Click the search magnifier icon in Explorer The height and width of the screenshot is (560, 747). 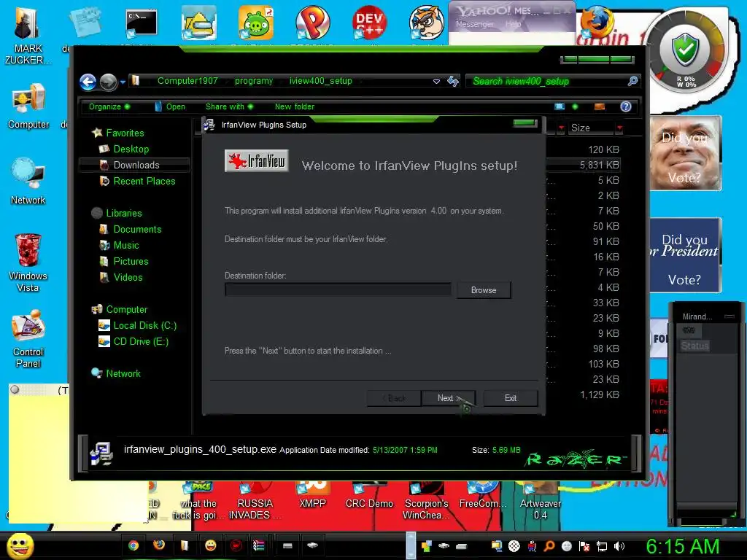tap(632, 81)
